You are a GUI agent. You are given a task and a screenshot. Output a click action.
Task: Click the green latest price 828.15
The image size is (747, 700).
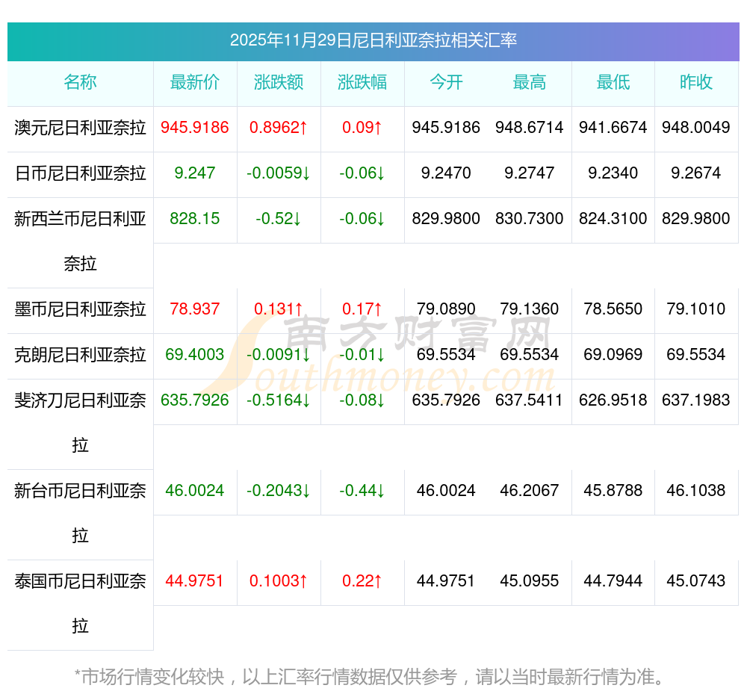pos(195,219)
